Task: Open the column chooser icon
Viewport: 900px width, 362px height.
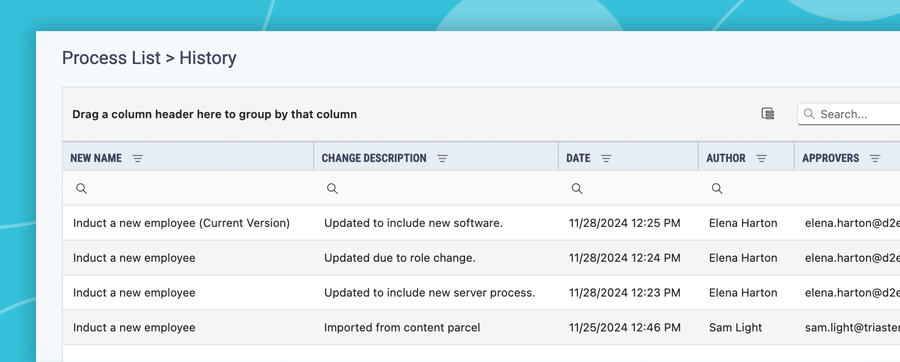Action: [767, 114]
